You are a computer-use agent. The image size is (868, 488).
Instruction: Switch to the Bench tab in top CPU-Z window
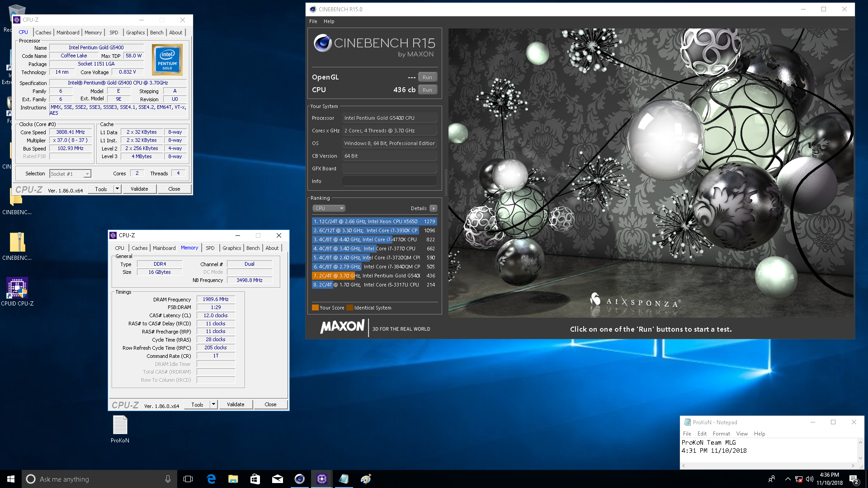click(x=157, y=33)
